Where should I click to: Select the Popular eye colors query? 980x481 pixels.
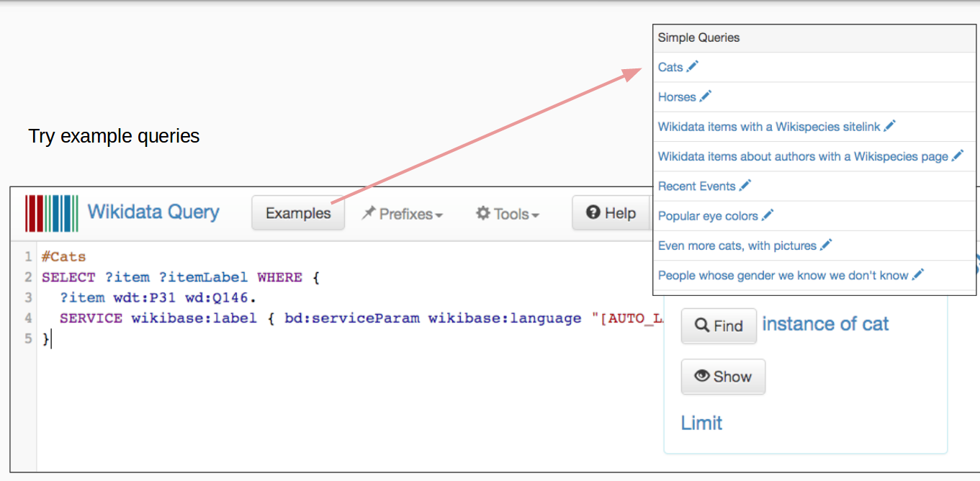[x=708, y=215]
